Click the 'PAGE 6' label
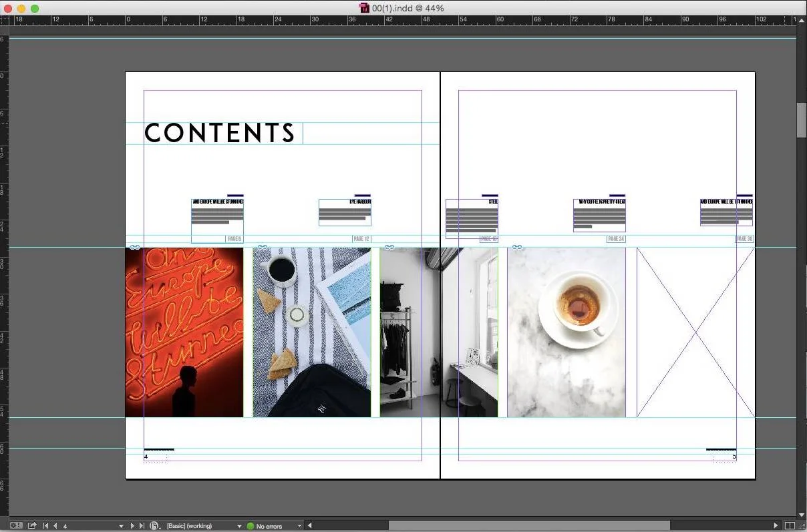 coord(234,239)
